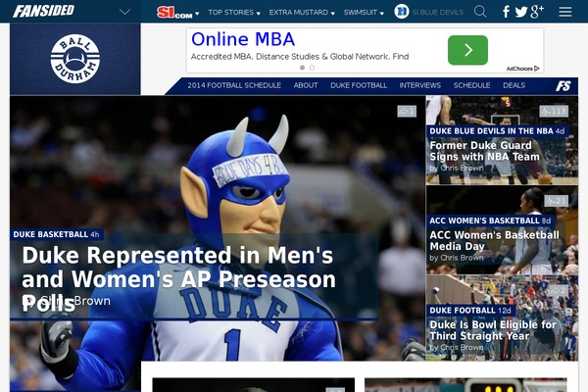Click the SI.com logo
The width and height of the screenshot is (588, 392).
click(174, 13)
